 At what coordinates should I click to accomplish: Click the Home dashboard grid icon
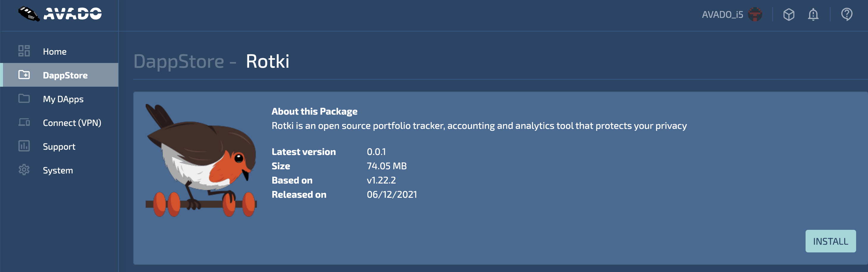(24, 51)
